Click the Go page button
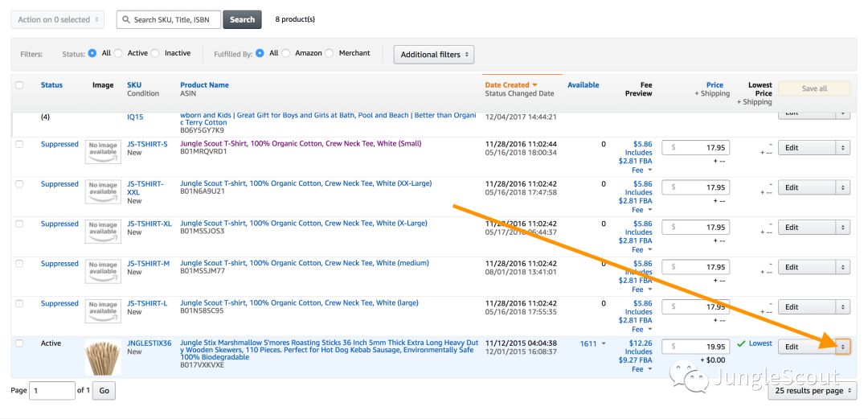Image resolution: width=868 pixels, height=419 pixels. 103,391
